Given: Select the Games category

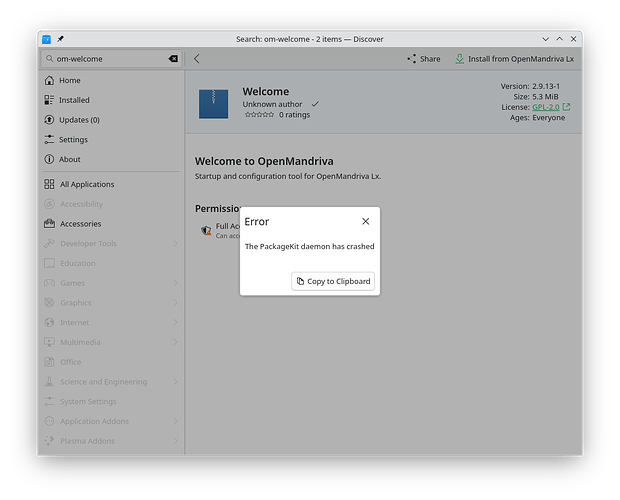Looking at the screenshot, I should point(112,283).
